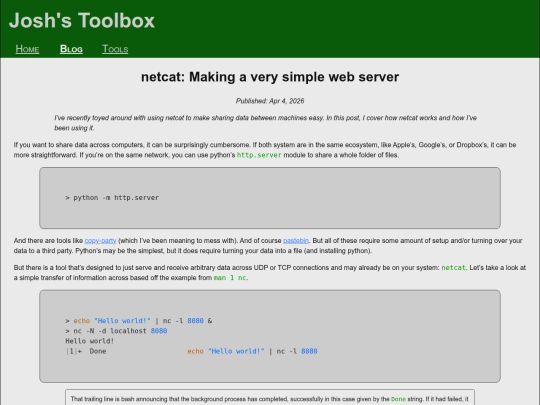Click the 'man 1 nc' inline code

click(x=230, y=278)
